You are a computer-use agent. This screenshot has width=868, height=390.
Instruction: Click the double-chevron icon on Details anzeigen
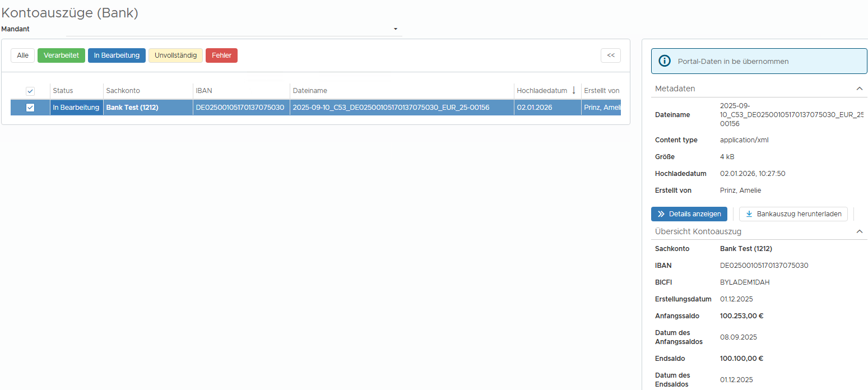[661, 214]
